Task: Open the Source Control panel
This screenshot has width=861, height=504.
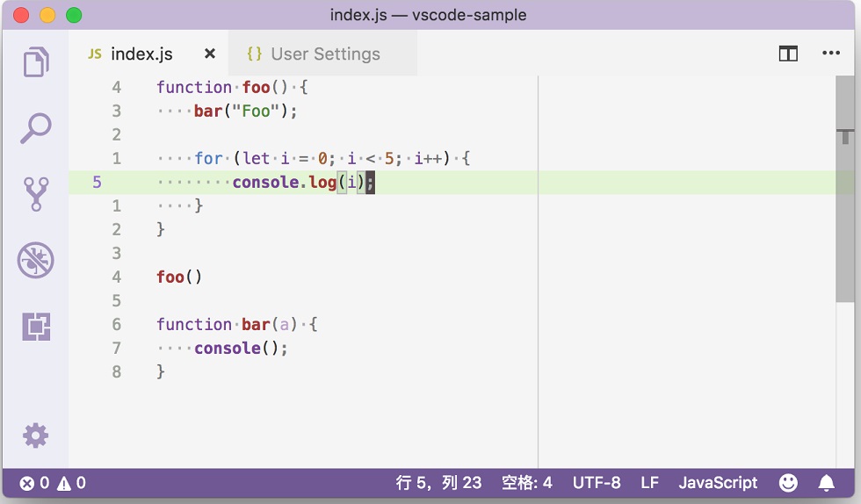Action: point(36,194)
